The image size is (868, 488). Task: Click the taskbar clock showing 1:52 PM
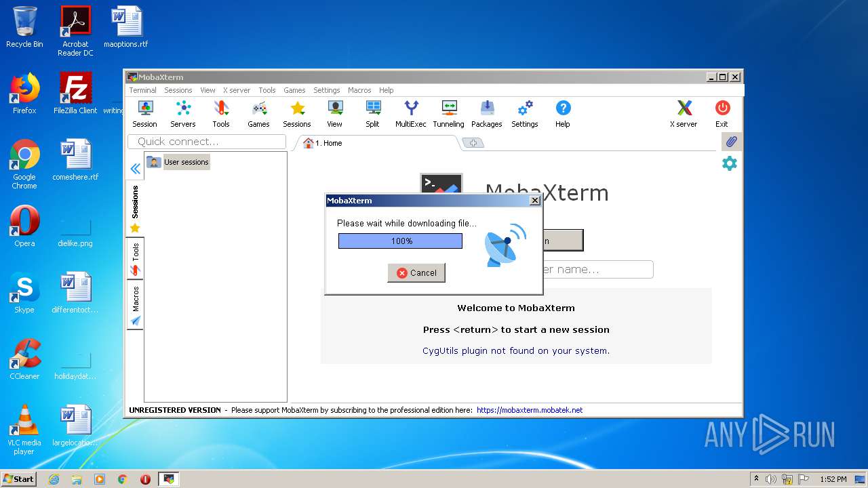click(833, 479)
